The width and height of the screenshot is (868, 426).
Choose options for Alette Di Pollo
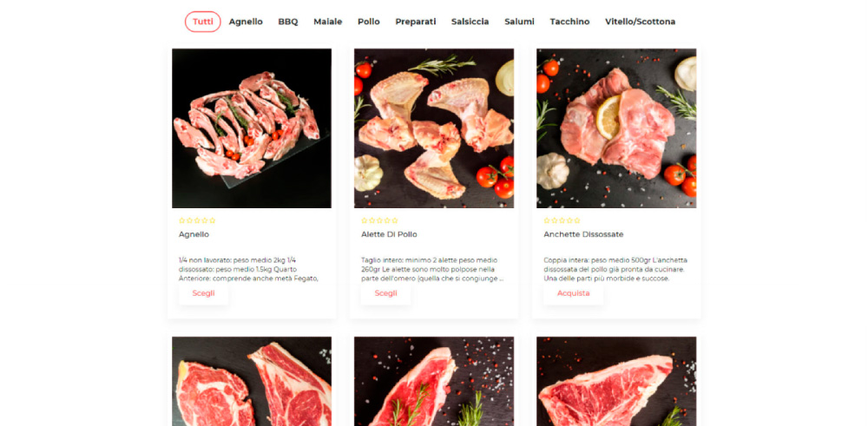pyautogui.click(x=386, y=293)
